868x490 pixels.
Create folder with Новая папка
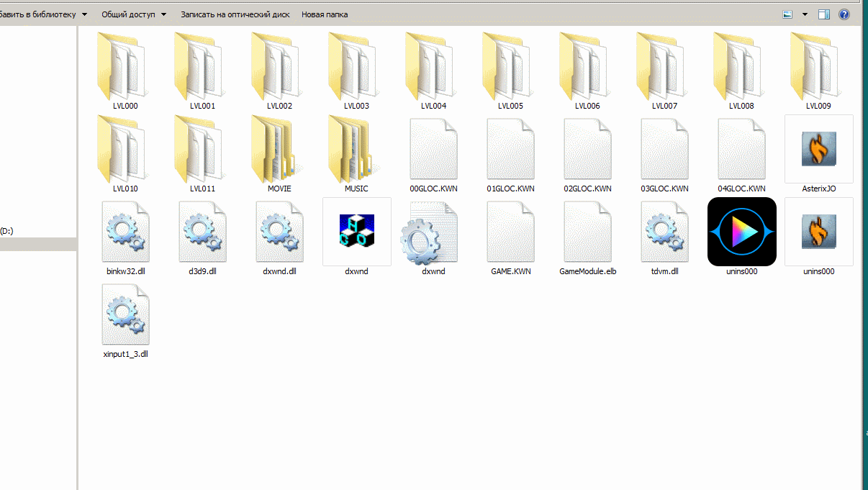325,14
